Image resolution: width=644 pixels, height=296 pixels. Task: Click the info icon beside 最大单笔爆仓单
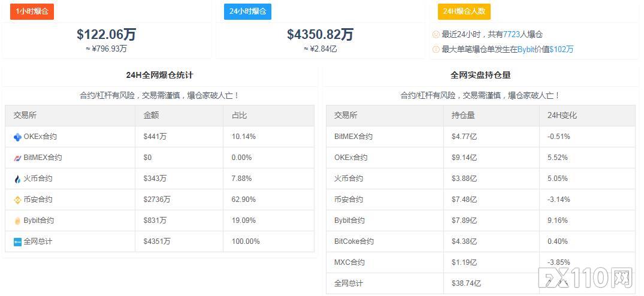[436, 49]
